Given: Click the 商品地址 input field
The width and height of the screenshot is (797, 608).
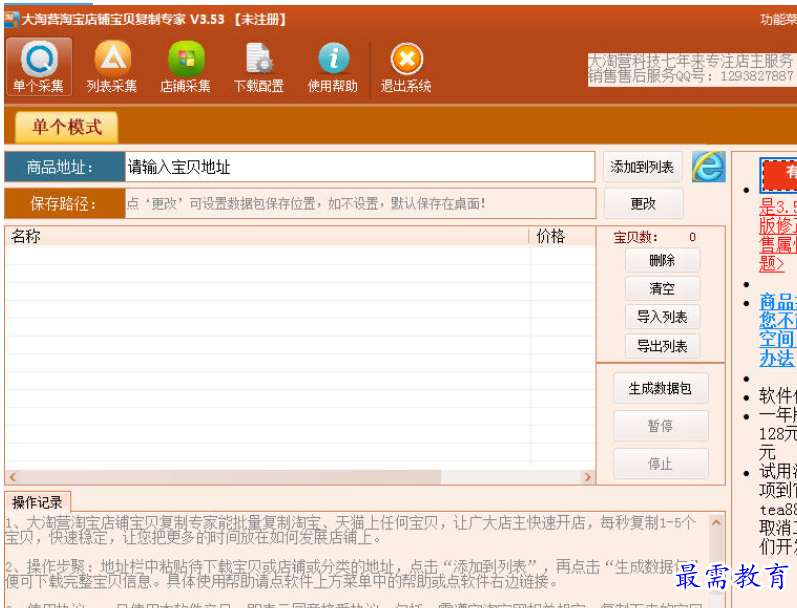Looking at the screenshot, I should (360, 166).
